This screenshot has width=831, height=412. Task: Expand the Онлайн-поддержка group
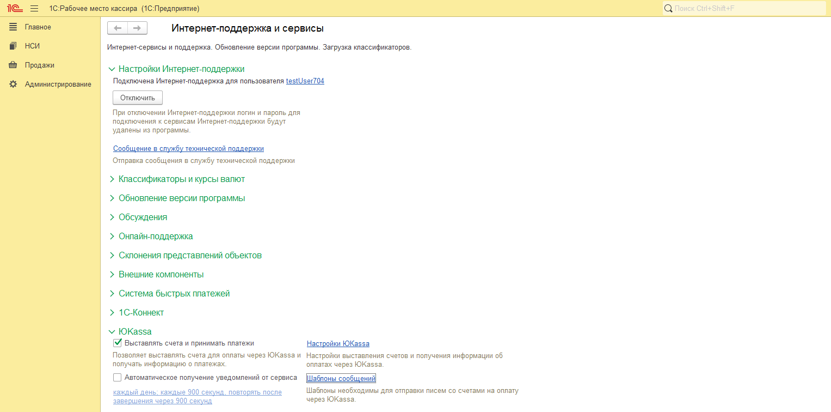click(151, 236)
